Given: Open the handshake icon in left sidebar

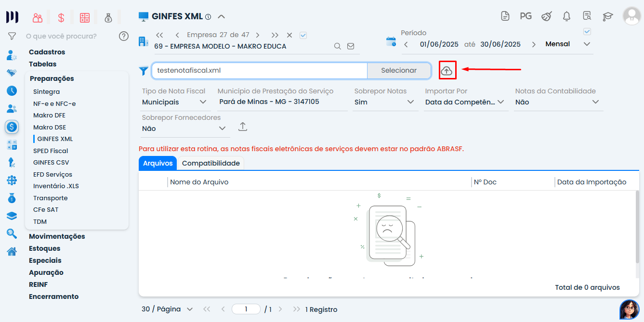Looking at the screenshot, I should pyautogui.click(x=12, y=73).
